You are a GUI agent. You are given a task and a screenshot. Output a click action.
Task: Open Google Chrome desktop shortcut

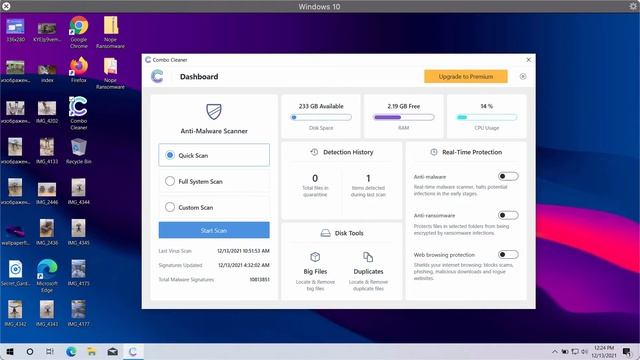(78, 32)
